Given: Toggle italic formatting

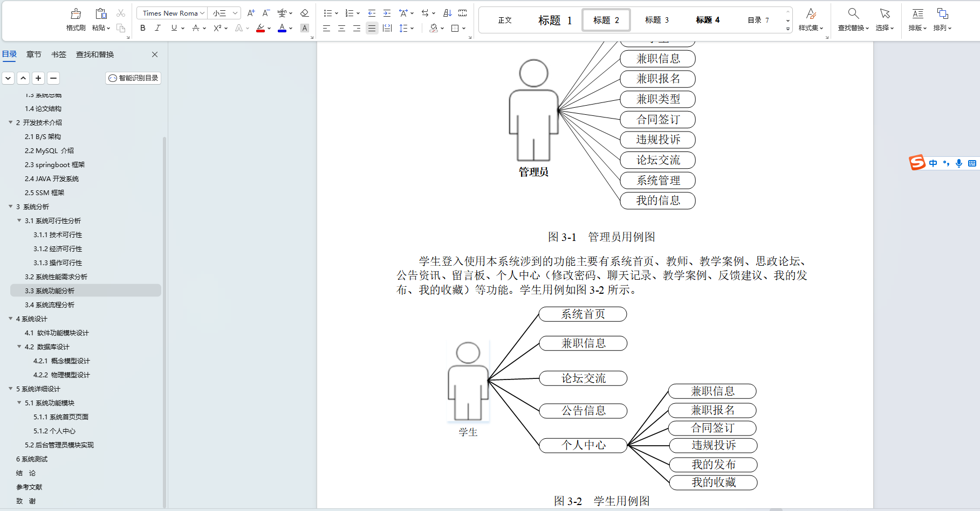Looking at the screenshot, I should pos(157,28).
